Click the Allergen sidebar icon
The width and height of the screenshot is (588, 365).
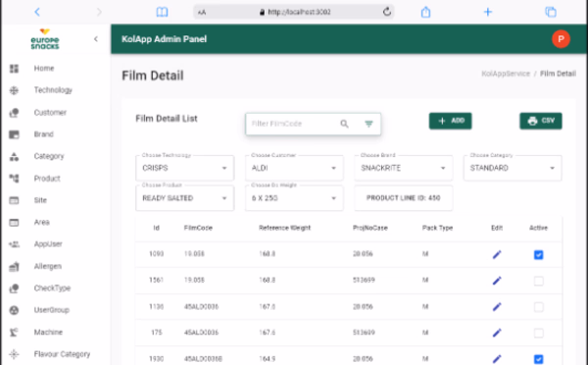tap(14, 267)
